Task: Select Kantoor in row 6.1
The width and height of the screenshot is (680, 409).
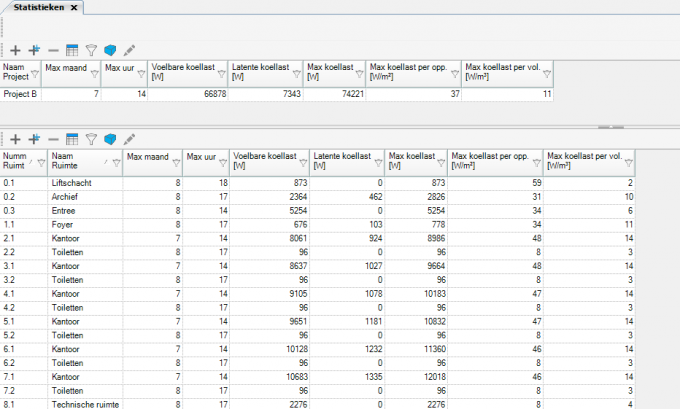Action: 65,350
